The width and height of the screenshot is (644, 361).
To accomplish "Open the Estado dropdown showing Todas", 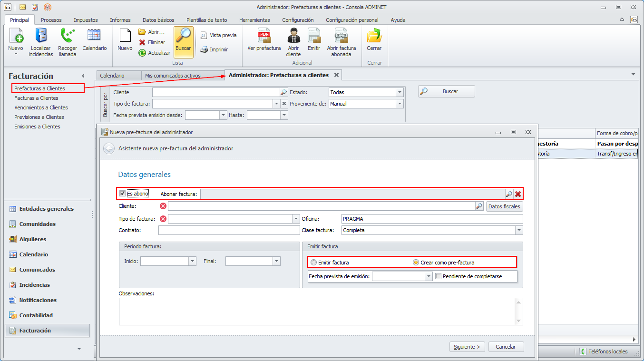I will tap(400, 92).
